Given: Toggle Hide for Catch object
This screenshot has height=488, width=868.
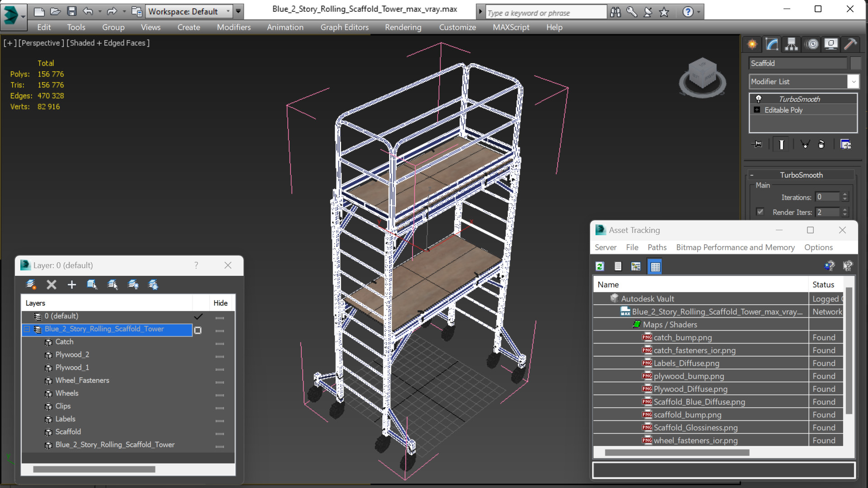Looking at the screenshot, I should [220, 344].
